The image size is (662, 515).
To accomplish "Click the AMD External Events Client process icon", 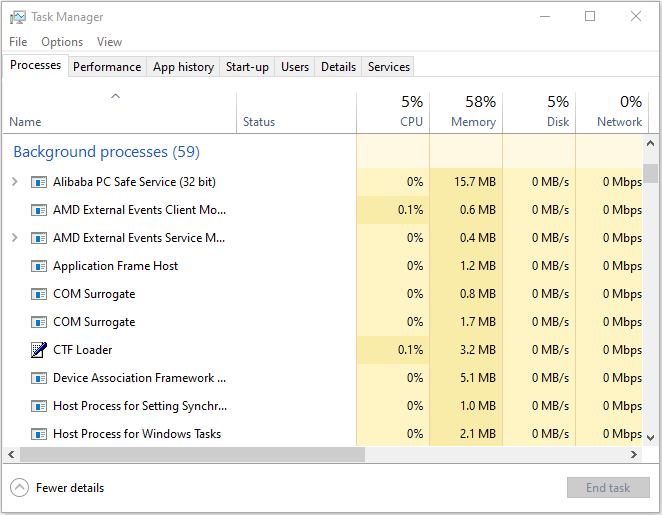I will point(39,210).
